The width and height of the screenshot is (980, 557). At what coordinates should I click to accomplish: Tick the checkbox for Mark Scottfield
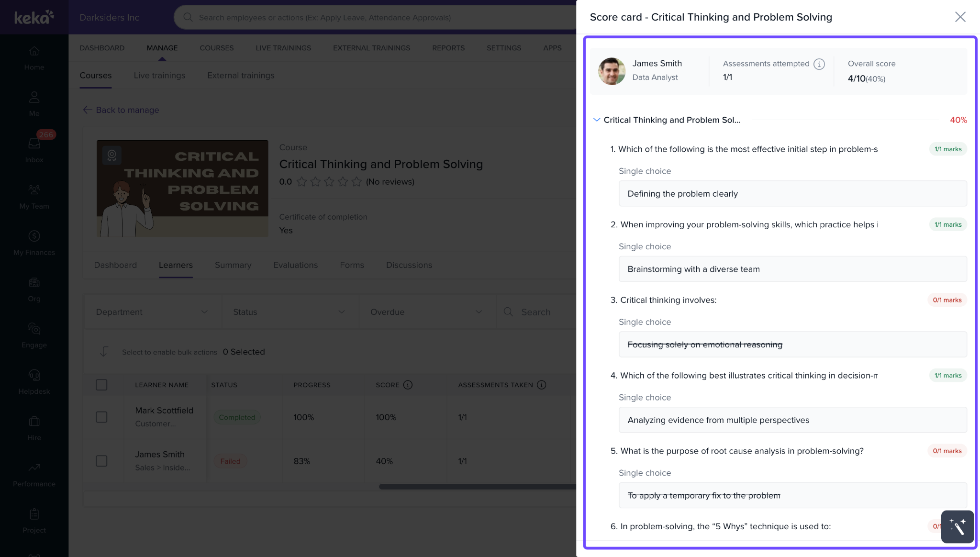pos(101,417)
